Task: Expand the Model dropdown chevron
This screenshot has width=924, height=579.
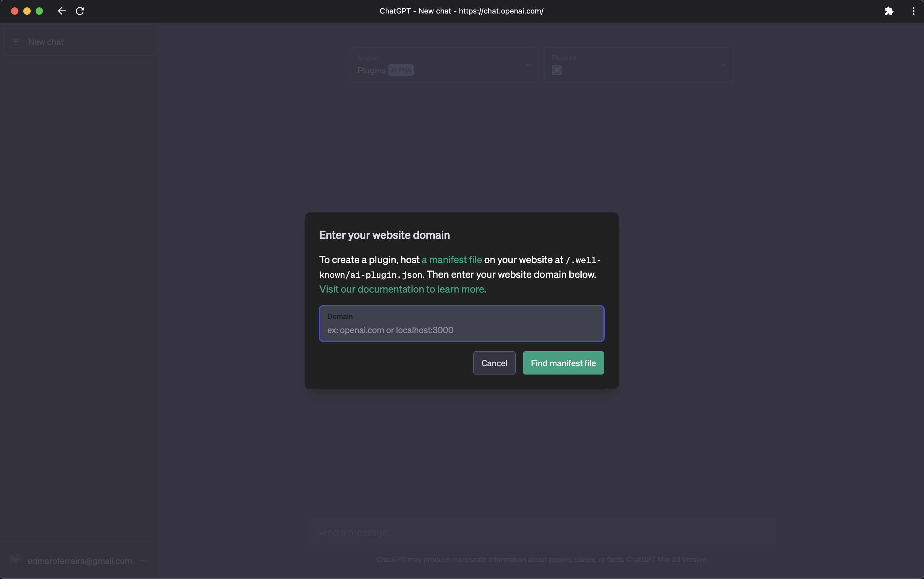Action: coord(528,65)
